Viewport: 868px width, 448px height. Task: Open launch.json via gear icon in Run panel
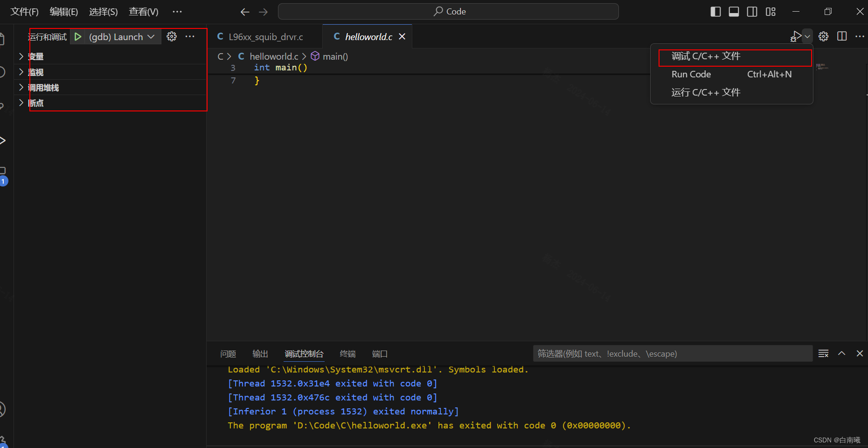pyautogui.click(x=171, y=36)
